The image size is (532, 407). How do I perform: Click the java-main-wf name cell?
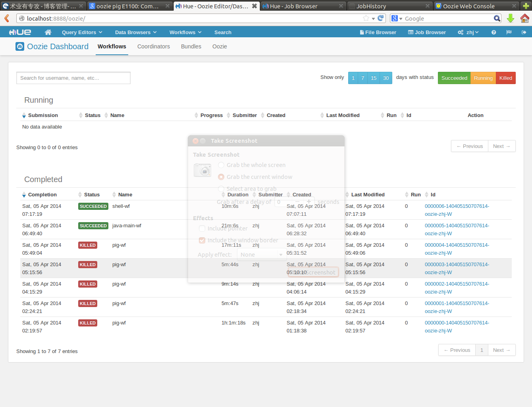(127, 225)
